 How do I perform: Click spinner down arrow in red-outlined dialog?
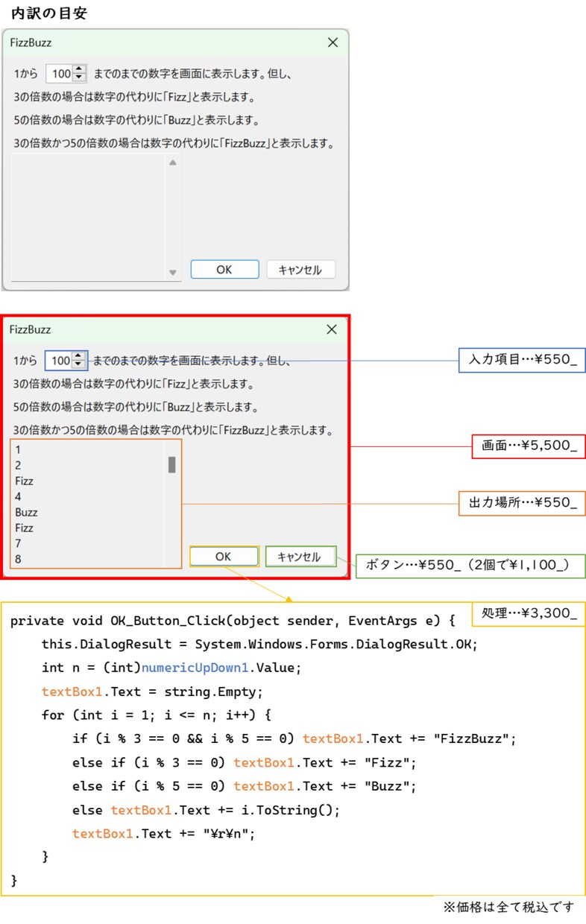pos(78,364)
